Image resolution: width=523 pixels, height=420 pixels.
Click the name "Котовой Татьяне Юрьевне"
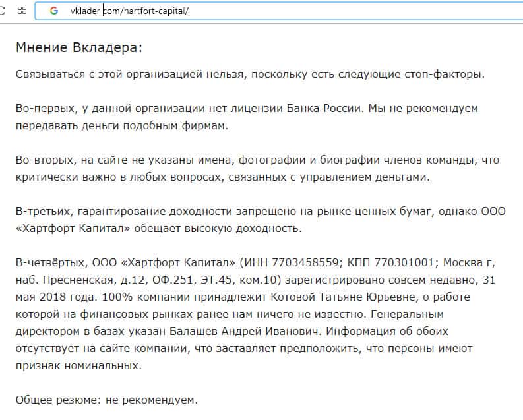342,297
